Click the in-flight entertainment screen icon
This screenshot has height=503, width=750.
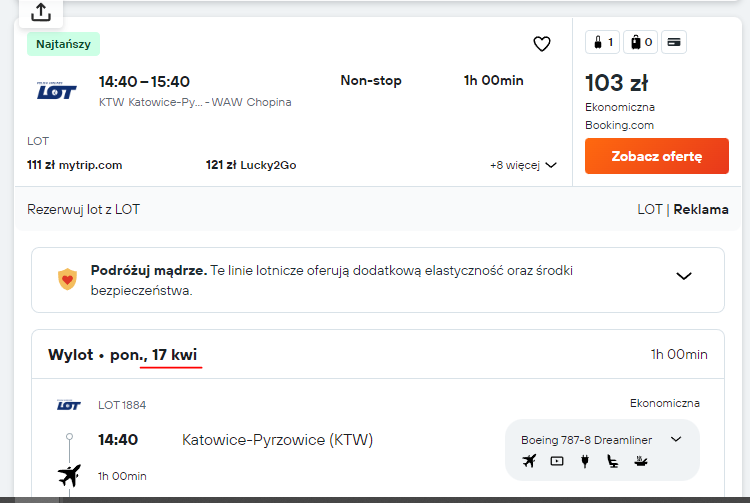coord(557,461)
